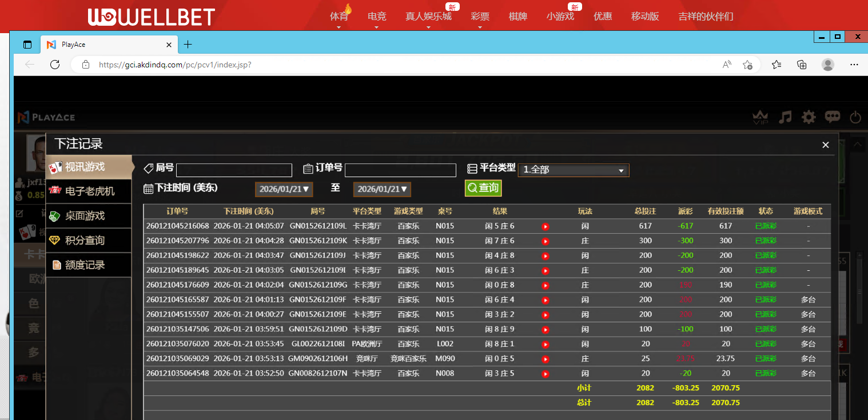Play video replay for order 260121045216068
This screenshot has width=868, height=420.
pyautogui.click(x=546, y=226)
